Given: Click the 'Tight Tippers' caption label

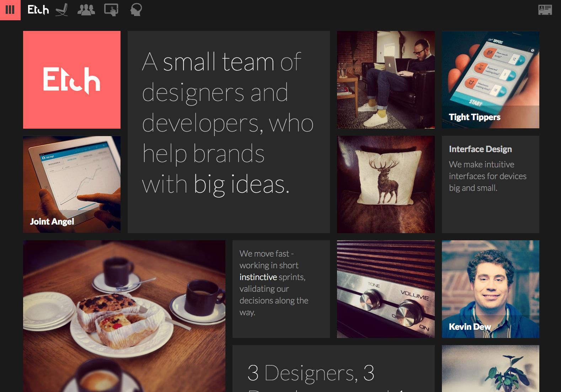Looking at the screenshot, I should [475, 117].
